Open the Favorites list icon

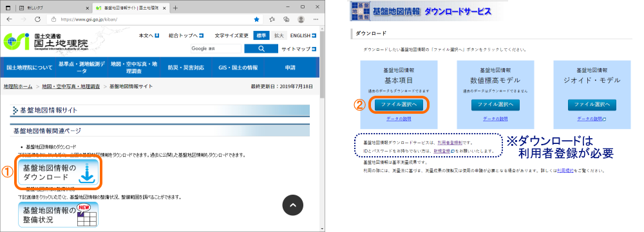272,19
